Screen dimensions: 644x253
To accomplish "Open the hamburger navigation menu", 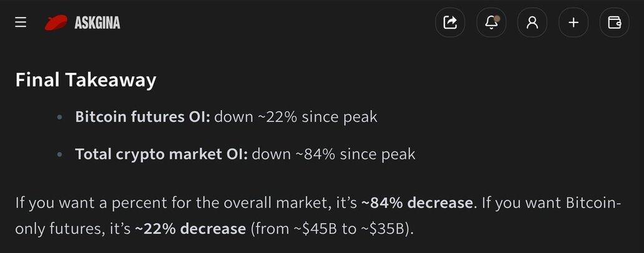I will [x=21, y=23].
